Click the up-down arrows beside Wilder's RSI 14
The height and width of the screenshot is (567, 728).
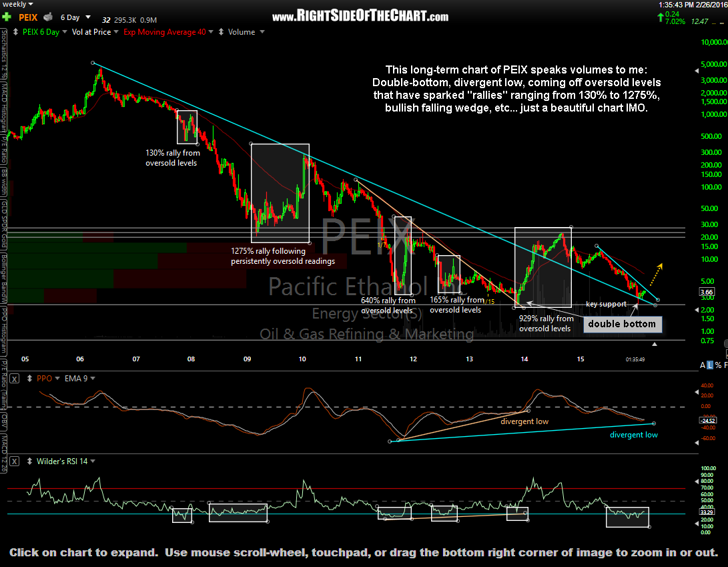[x=29, y=461]
